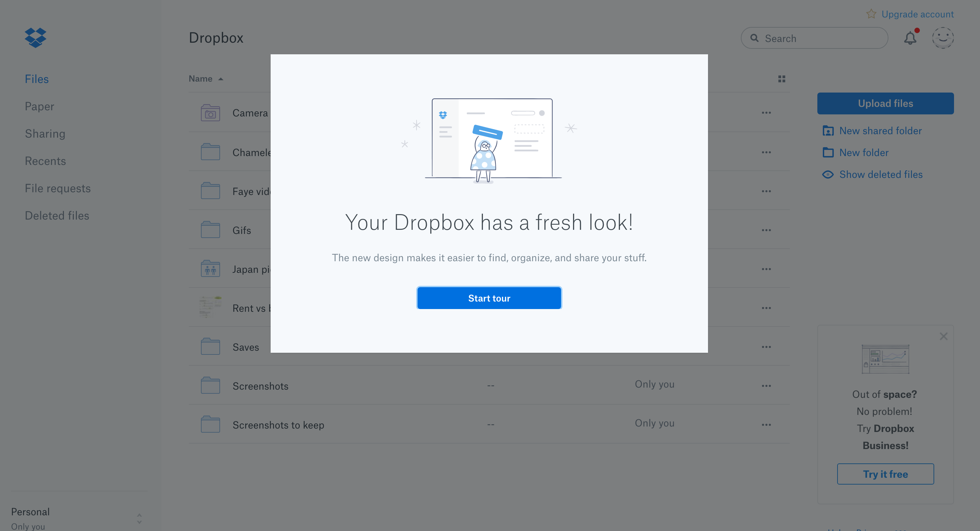Click the New shared folder icon
Image resolution: width=980 pixels, height=531 pixels.
(828, 130)
